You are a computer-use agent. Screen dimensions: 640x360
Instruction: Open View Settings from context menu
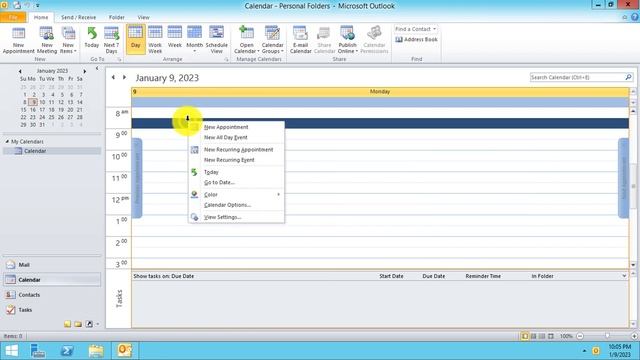222,217
